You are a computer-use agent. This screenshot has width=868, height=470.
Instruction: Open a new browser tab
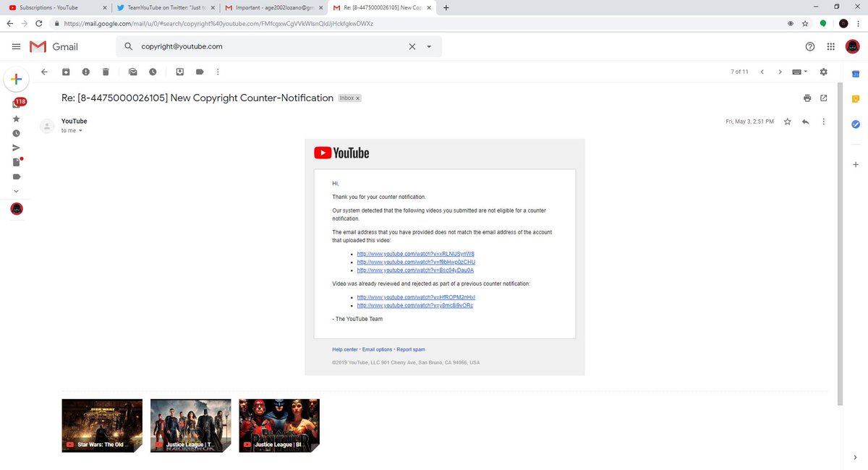click(446, 7)
